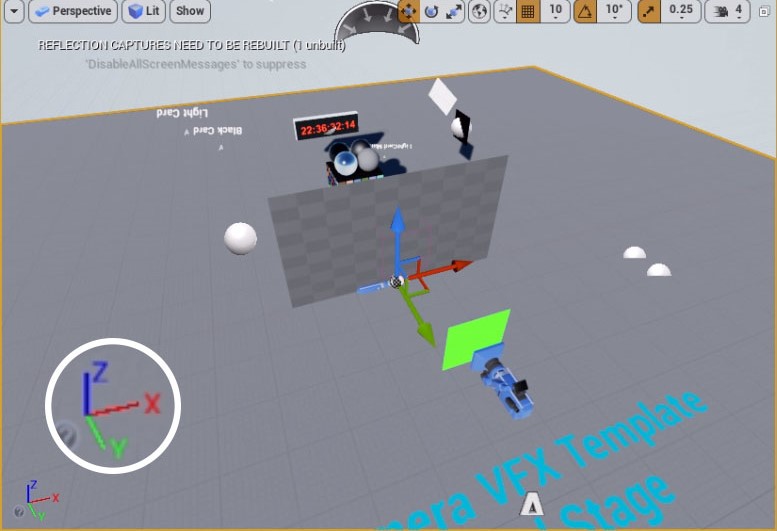The height and width of the screenshot is (531, 777).
Task: Toggle rotation snapping triangle icon
Action: [585, 11]
